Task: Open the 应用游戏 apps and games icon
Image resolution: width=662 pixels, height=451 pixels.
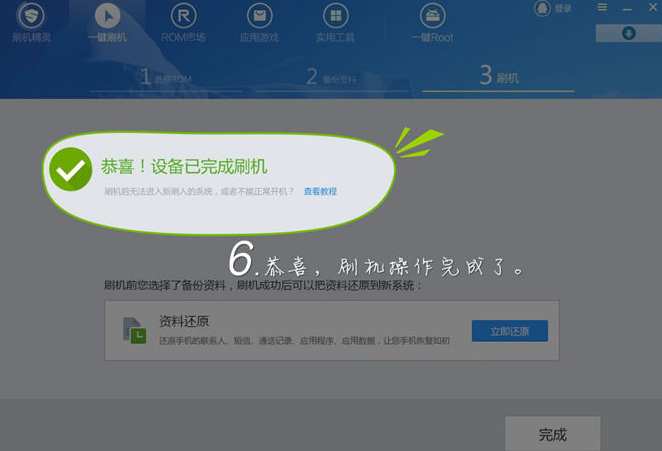Action: click(x=259, y=17)
